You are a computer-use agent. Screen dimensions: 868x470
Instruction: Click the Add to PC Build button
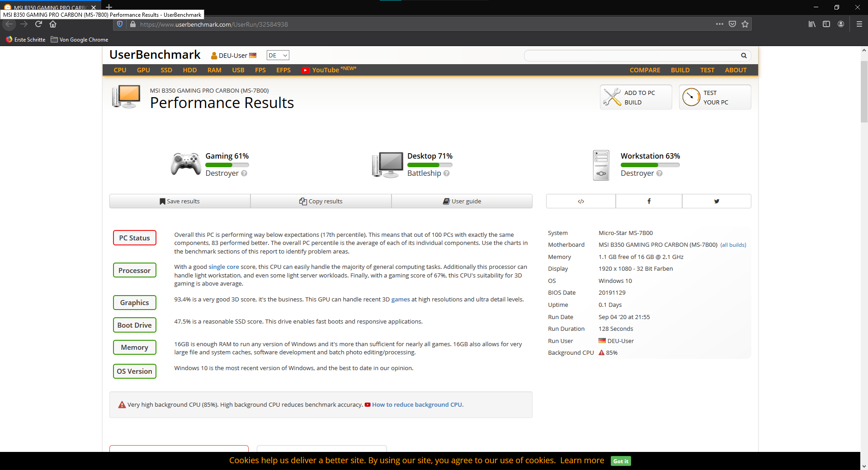point(636,97)
